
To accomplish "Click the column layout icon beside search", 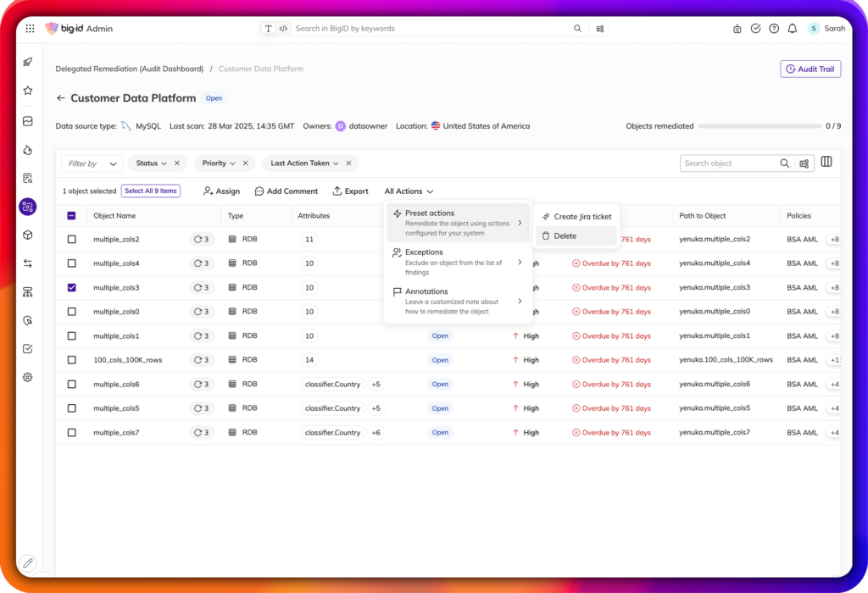I will (826, 163).
